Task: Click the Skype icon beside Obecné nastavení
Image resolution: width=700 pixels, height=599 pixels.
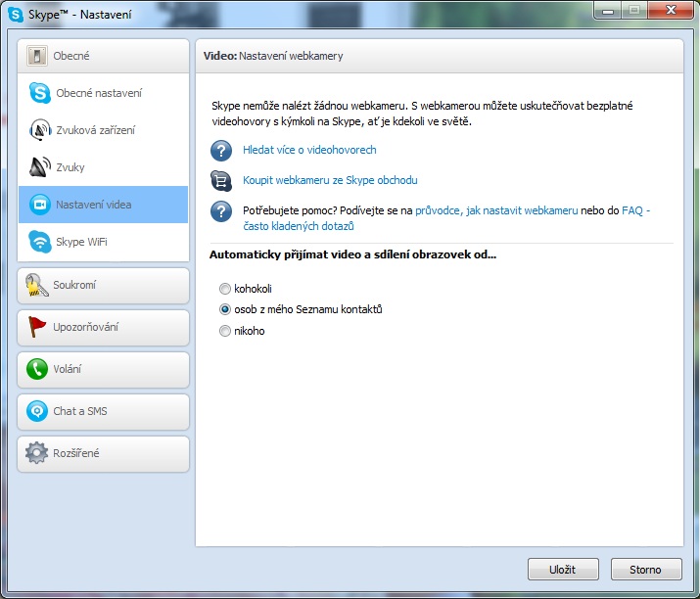Action: [40, 93]
